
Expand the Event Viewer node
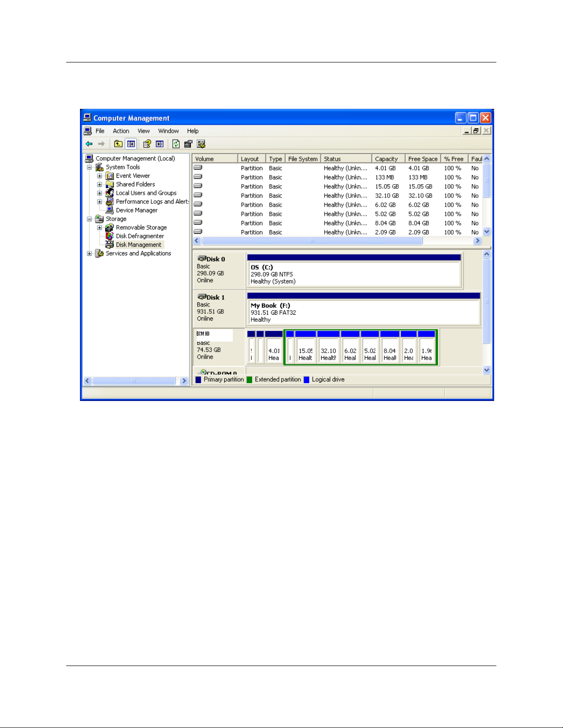pyautogui.click(x=100, y=176)
